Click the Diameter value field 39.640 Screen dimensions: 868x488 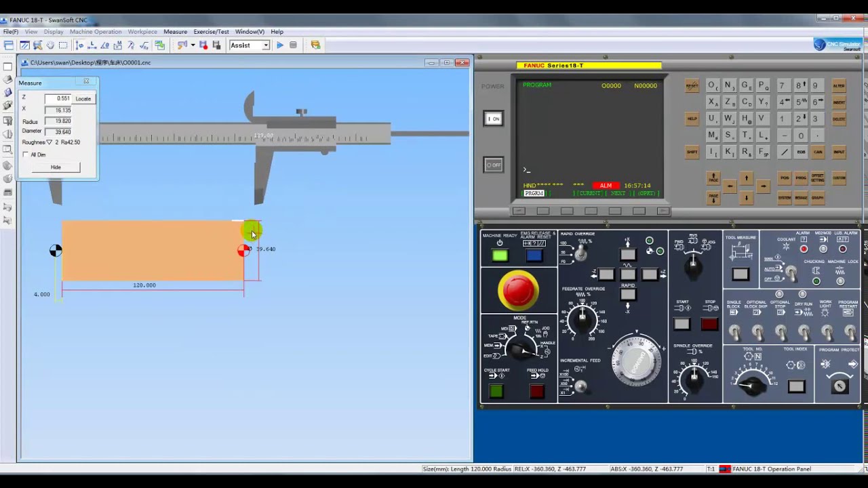click(58, 131)
